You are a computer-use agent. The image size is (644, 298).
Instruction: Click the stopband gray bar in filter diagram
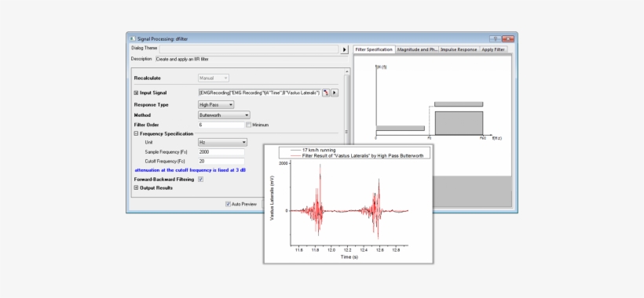(x=401, y=129)
